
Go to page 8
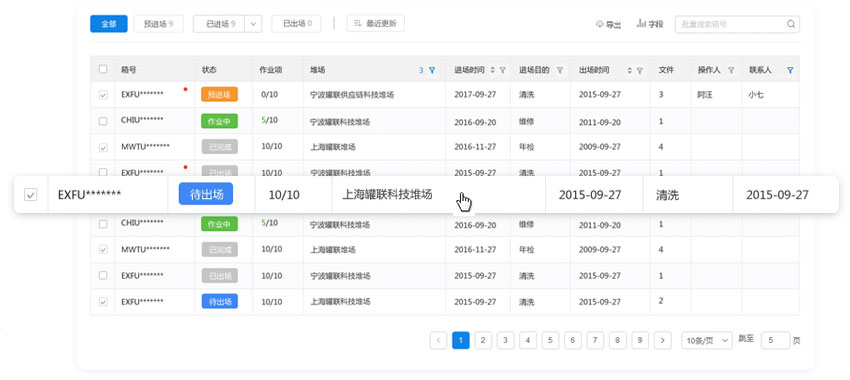617,340
